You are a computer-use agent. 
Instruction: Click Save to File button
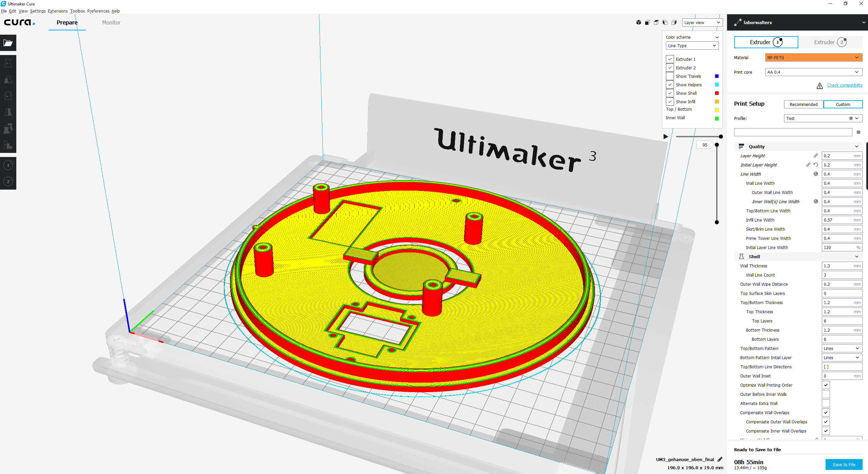(x=844, y=464)
